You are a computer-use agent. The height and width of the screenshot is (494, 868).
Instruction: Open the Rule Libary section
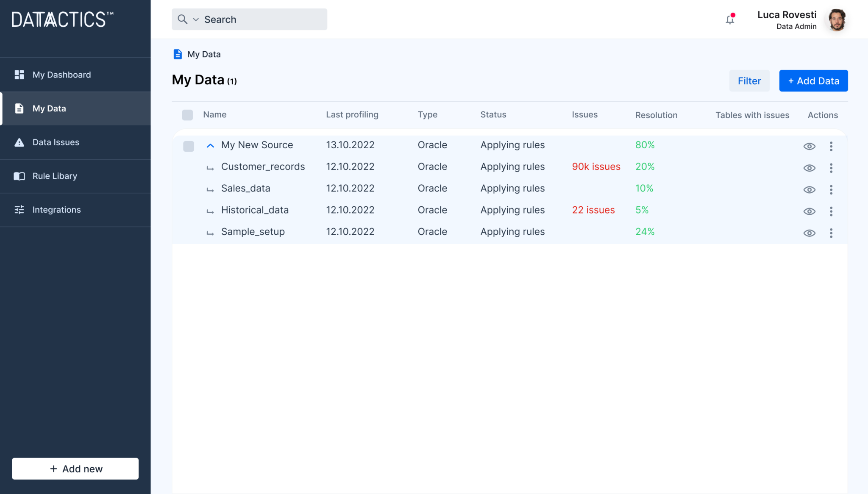[55, 176]
